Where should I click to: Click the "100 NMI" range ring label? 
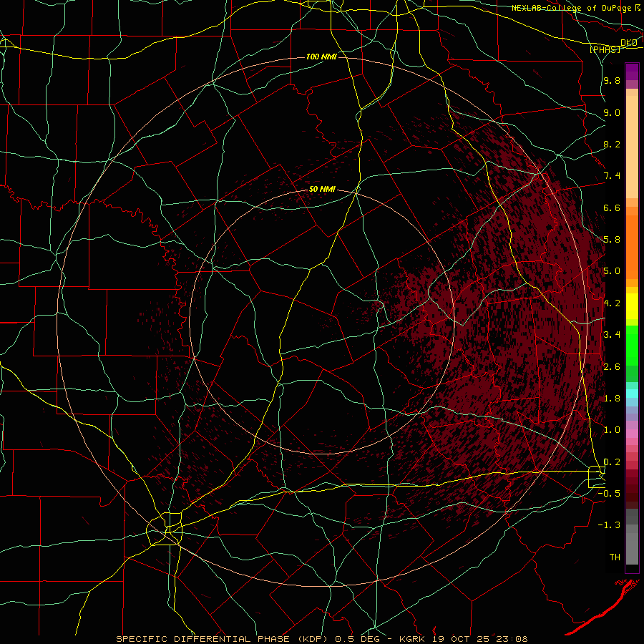[x=321, y=57]
